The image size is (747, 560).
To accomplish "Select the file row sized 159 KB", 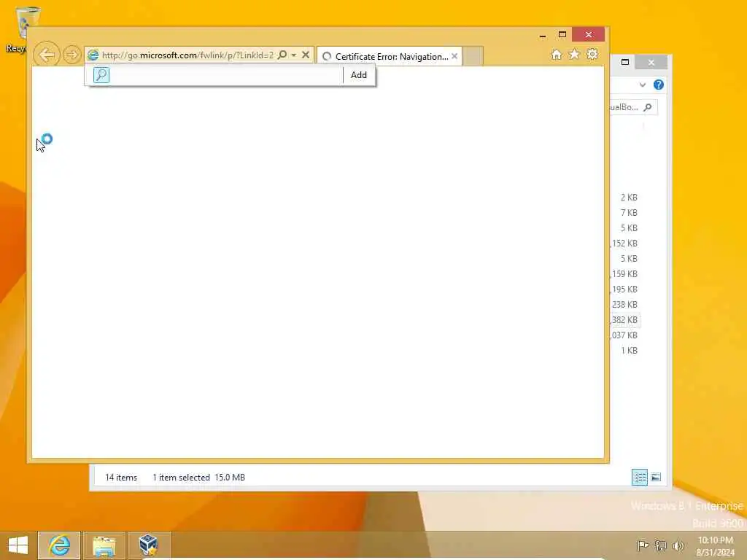I will pyautogui.click(x=625, y=274).
